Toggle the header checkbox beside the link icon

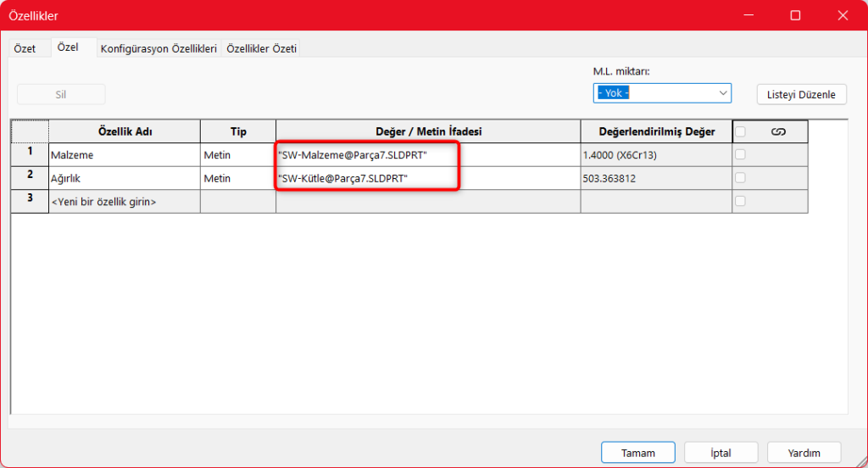click(x=740, y=131)
